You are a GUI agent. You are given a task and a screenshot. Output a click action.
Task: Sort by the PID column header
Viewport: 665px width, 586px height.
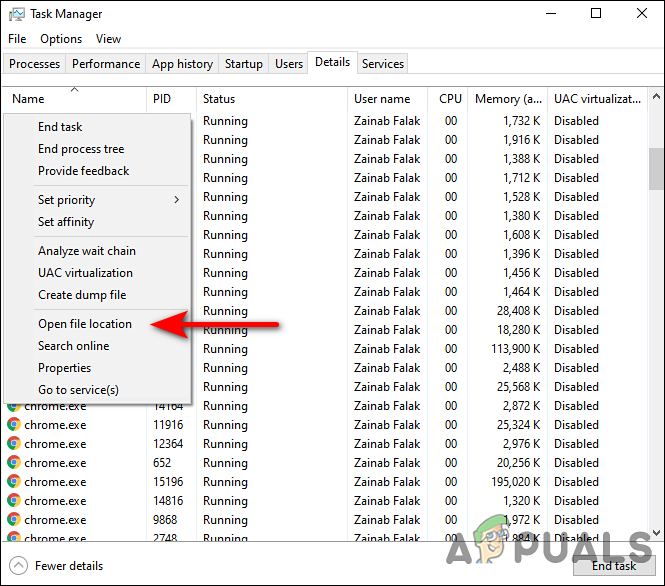click(171, 99)
